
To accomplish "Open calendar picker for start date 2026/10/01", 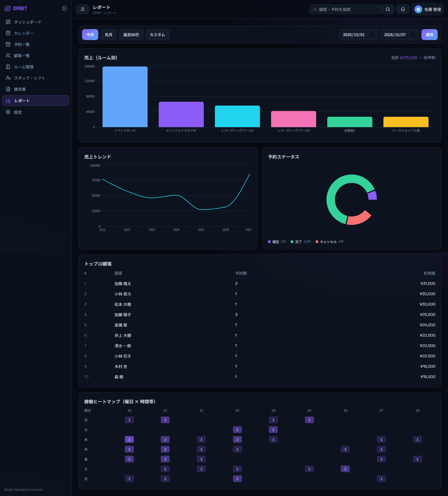I will point(372,35).
